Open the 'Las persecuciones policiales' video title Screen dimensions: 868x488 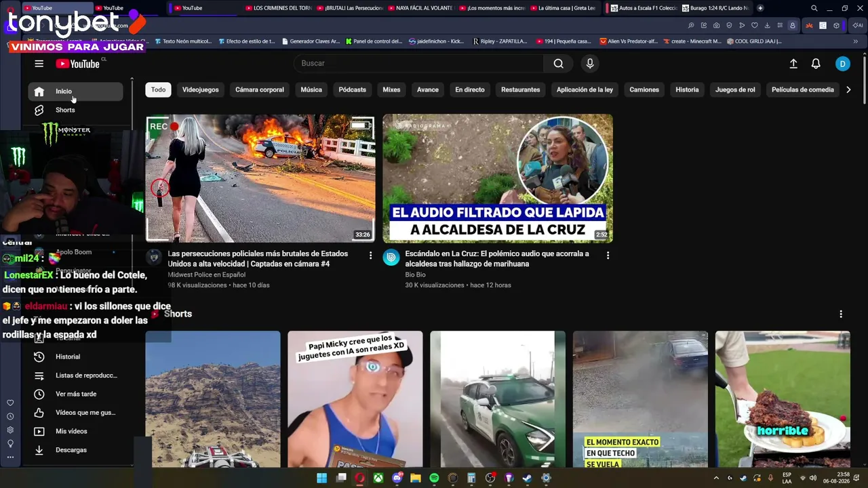click(x=258, y=259)
